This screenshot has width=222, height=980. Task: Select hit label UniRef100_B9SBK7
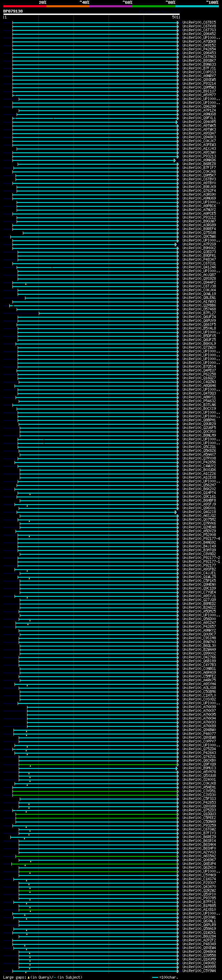coord(199,60)
